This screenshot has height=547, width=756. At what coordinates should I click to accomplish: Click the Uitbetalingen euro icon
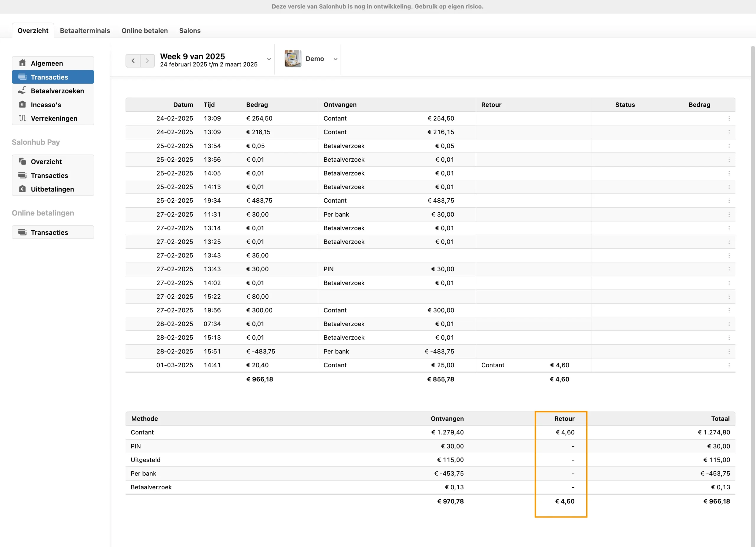[22, 189]
